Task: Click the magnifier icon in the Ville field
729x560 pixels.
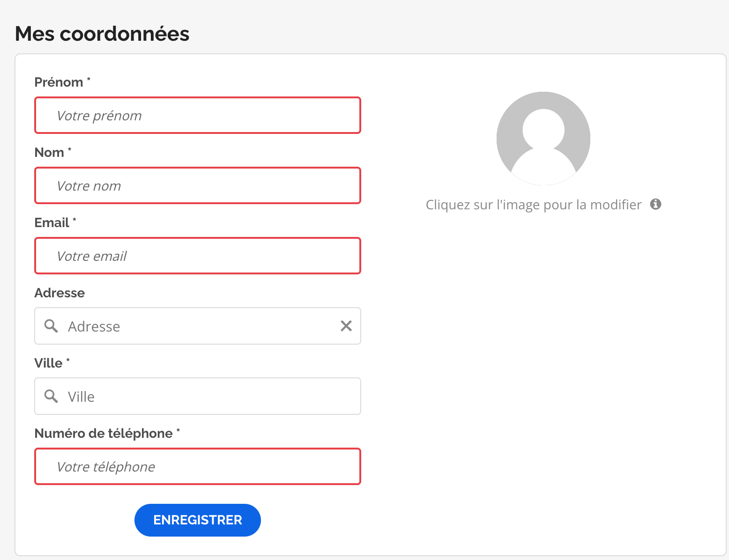Action: pyautogui.click(x=51, y=396)
